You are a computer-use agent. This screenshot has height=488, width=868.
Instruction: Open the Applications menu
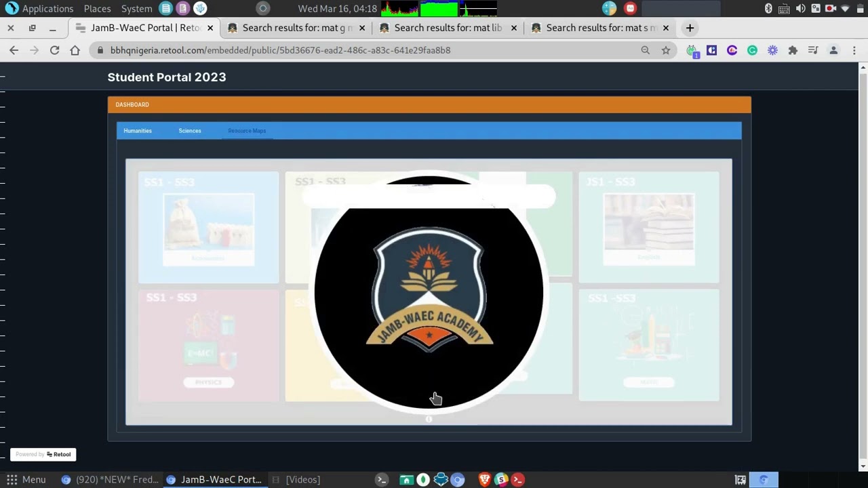pyautogui.click(x=40, y=8)
